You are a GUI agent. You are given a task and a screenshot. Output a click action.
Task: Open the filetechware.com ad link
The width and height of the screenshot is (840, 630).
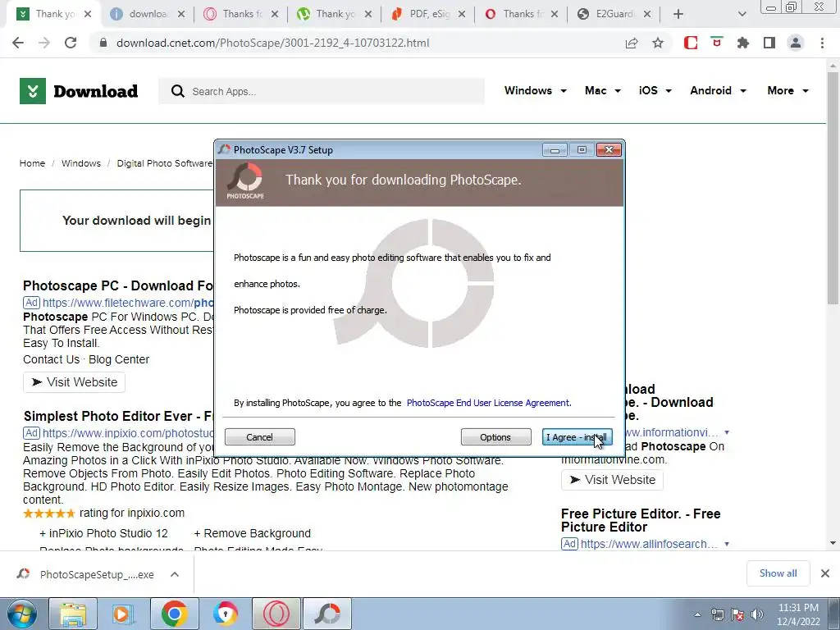128,303
